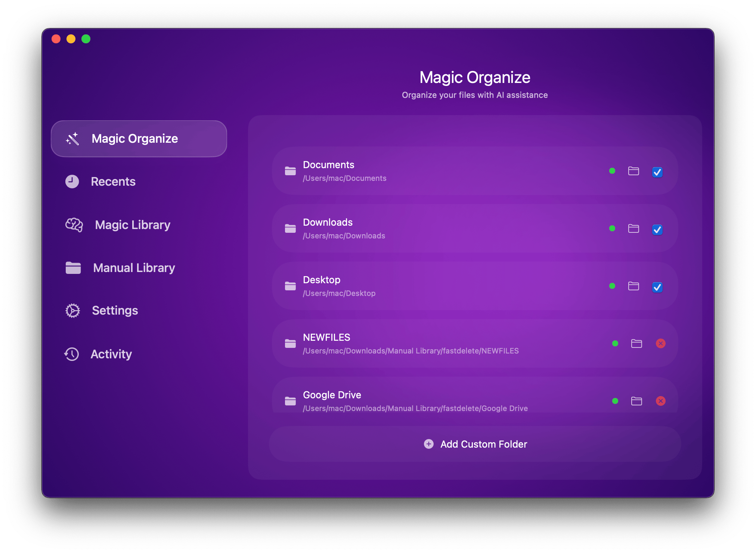
Task: Remove the Google Drive folder with red X
Action: pyautogui.click(x=661, y=401)
